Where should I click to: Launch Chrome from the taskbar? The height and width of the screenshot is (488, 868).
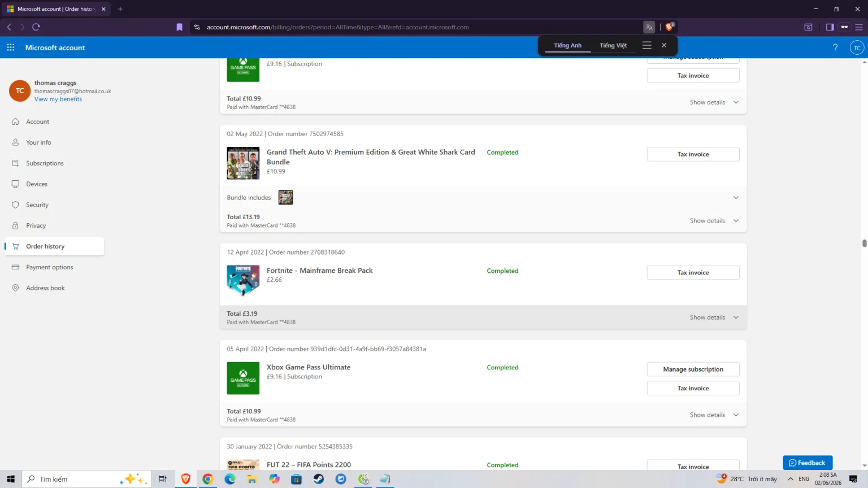tap(208, 479)
